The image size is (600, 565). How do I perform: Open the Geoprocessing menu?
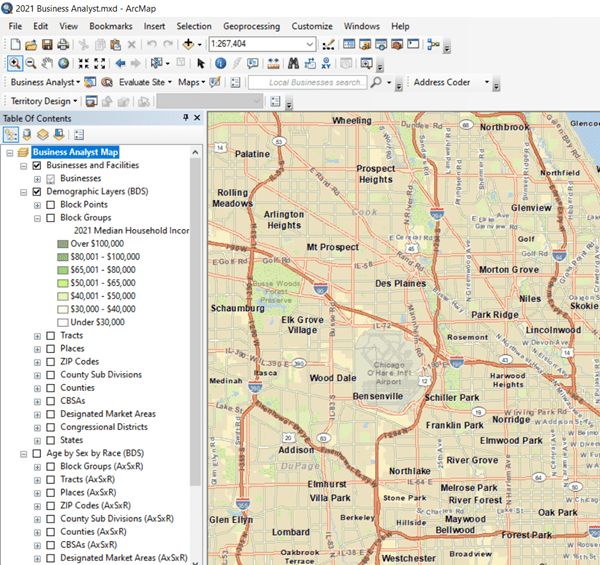tap(251, 26)
